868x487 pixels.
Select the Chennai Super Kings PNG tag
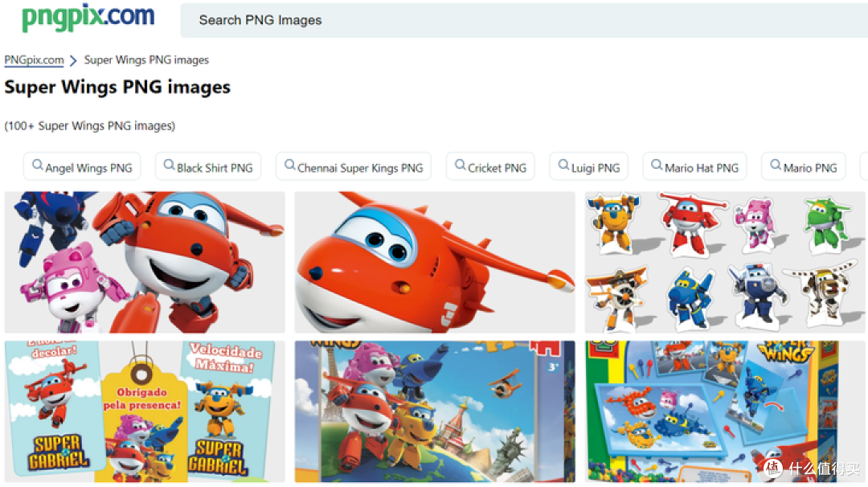pyautogui.click(x=353, y=166)
